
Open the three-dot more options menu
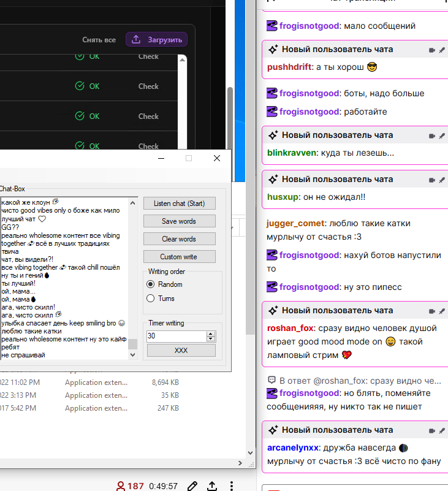click(x=232, y=486)
